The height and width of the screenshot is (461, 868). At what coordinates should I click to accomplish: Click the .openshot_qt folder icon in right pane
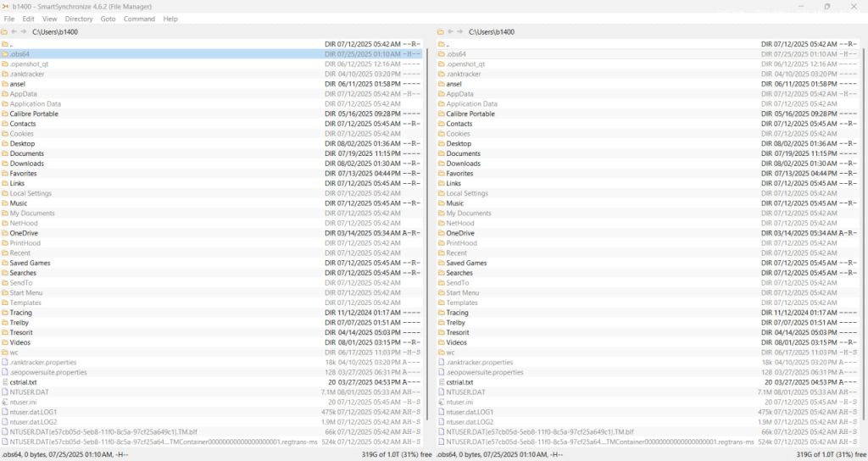tap(441, 64)
